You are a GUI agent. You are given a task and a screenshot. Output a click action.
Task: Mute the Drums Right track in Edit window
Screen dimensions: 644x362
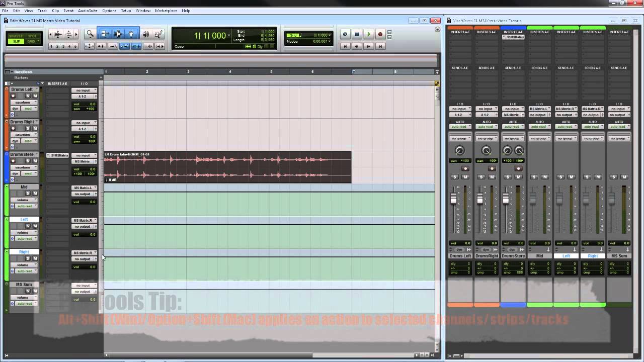(x=35, y=128)
